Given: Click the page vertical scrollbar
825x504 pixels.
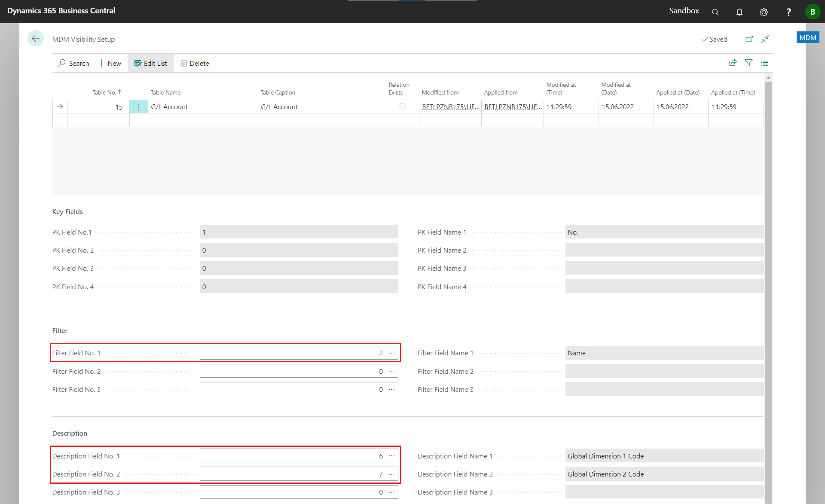Looking at the screenshot, I should pyautogui.click(x=769, y=288).
